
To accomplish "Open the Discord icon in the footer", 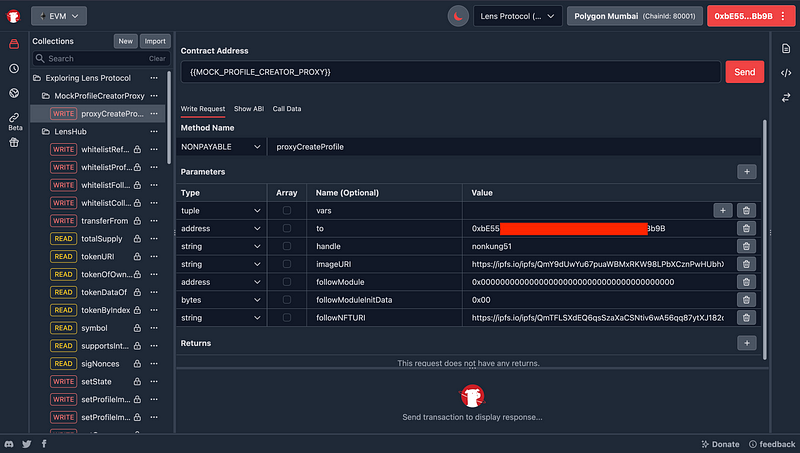I will click(x=9, y=443).
